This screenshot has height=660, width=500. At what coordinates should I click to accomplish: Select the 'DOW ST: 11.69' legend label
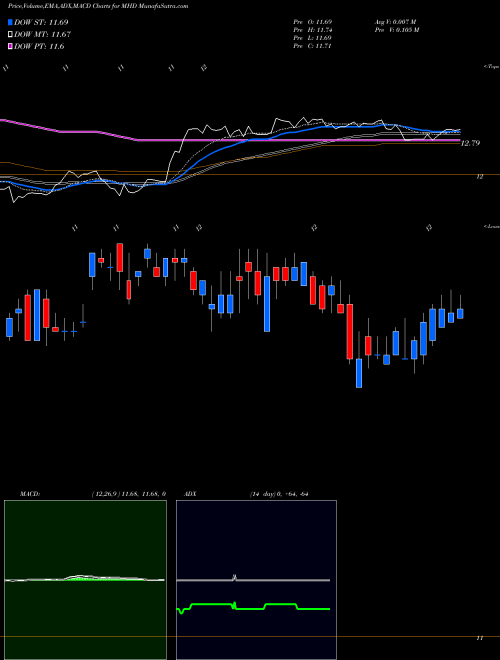41,23
